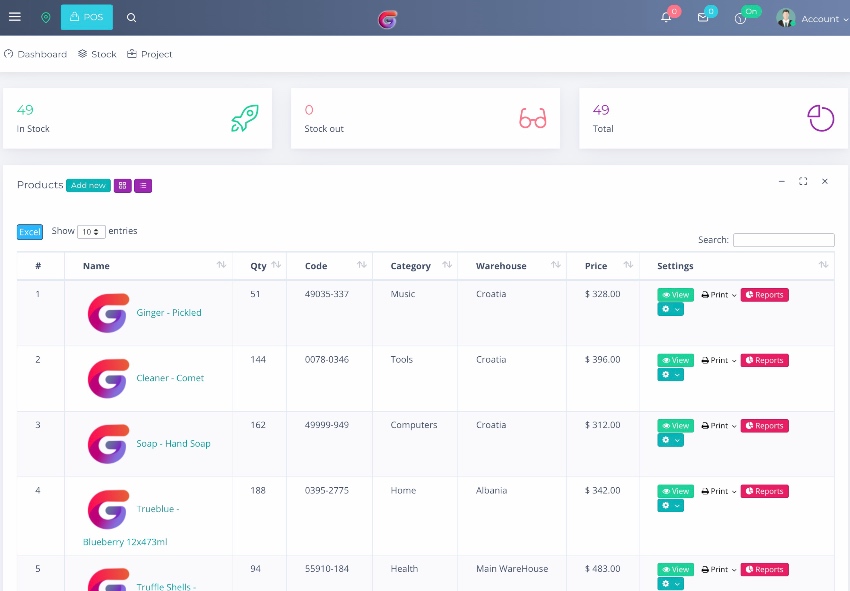The image size is (850, 591).
Task: Expand Print dropdown for Truffle Shells
Action: pyautogui.click(x=719, y=570)
